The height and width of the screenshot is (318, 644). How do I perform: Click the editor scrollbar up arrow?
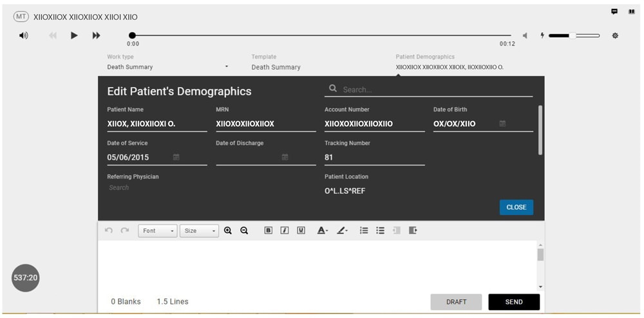click(540, 245)
